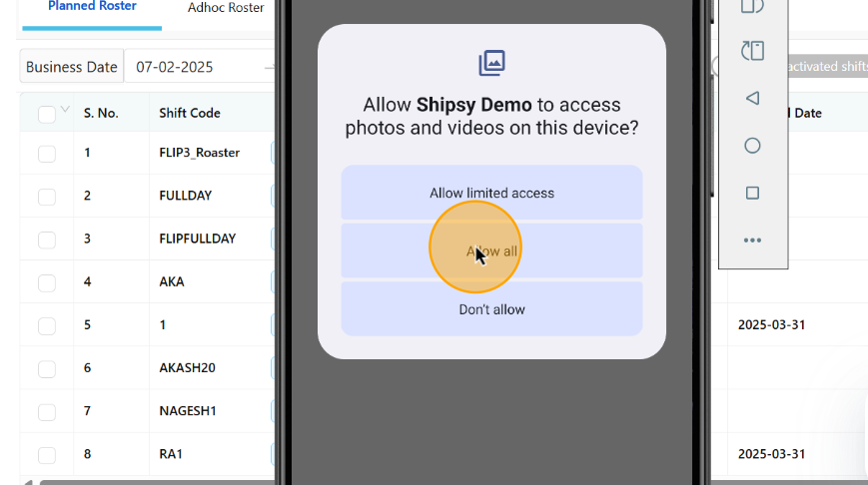Image resolution: width=868 pixels, height=485 pixels.
Task: Check the row with shift code 1
Action: coord(47,325)
